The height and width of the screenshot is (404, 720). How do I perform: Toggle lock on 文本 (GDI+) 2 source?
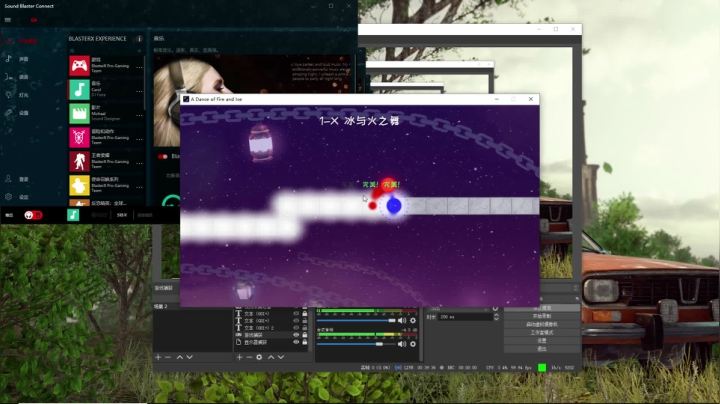click(304, 328)
